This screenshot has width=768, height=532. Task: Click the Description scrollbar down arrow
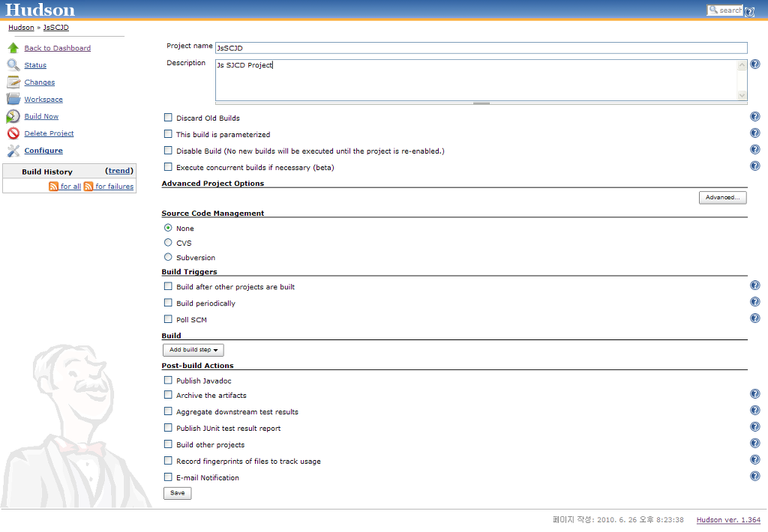[742, 95]
